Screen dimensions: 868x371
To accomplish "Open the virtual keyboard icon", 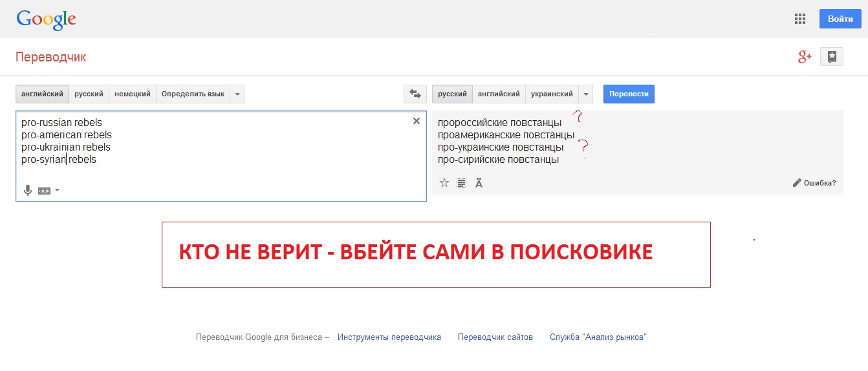I will click(45, 191).
